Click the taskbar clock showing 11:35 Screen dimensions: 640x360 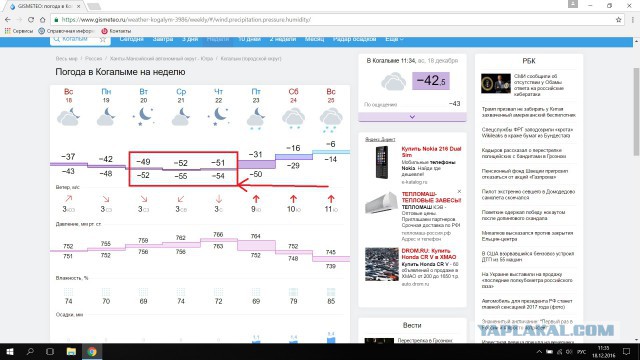coord(604,352)
